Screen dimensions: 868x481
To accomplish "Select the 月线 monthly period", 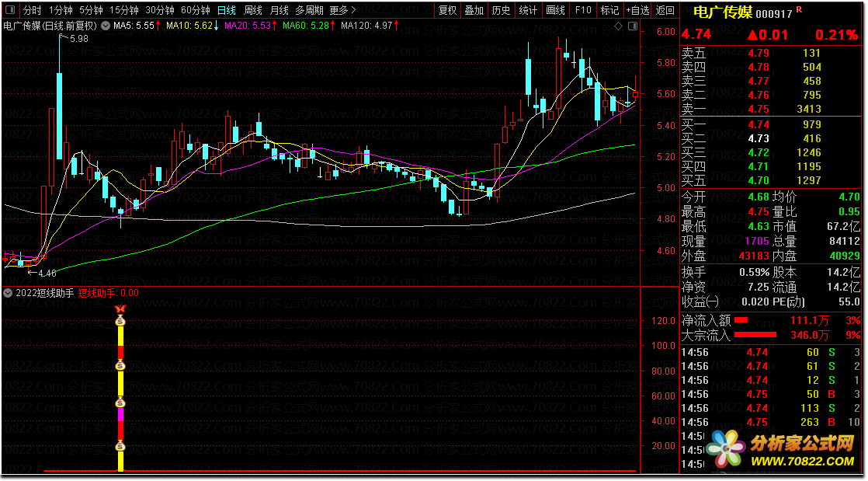I will [279, 10].
